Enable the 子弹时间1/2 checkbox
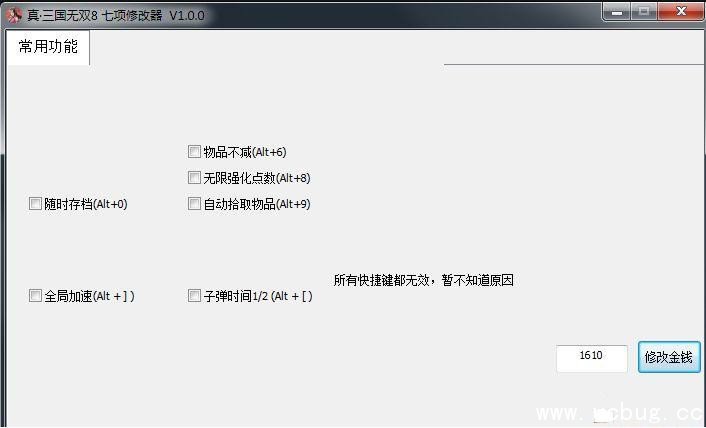 coord(194,296)
